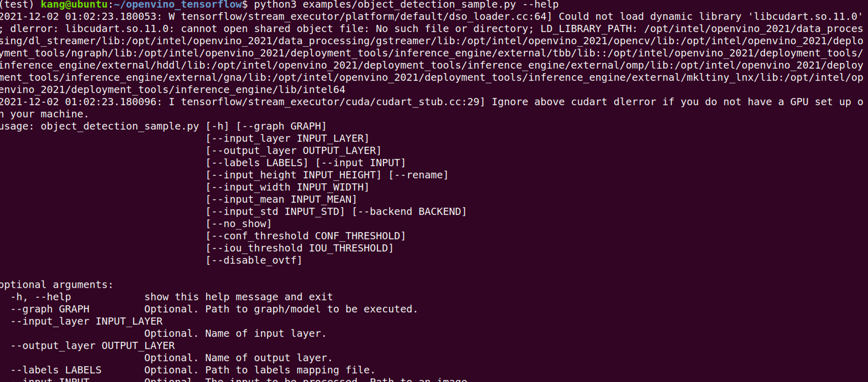Click the [--iou_threshold IOU_THRESHOLD] usage option
This screenshot has height=382, width=868.
tap(300, 248)
